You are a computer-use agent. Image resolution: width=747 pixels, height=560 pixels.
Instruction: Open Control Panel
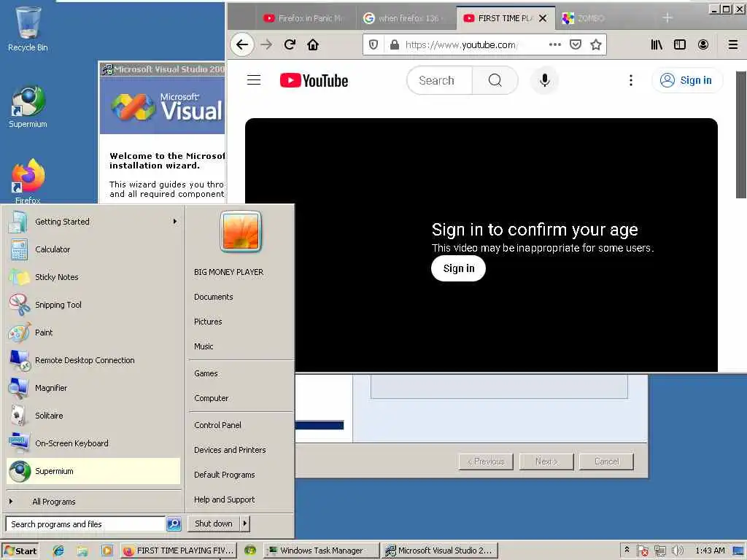coord(217,425)
